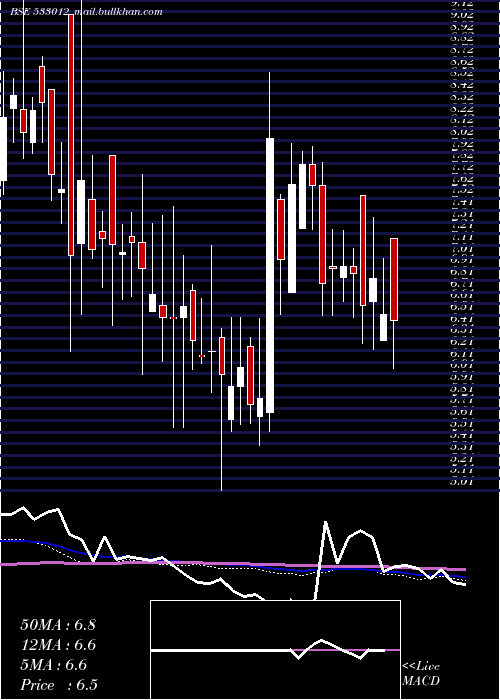
Task: Click the BSE 533012 chart title text
Action: click(x=86, y=12)
